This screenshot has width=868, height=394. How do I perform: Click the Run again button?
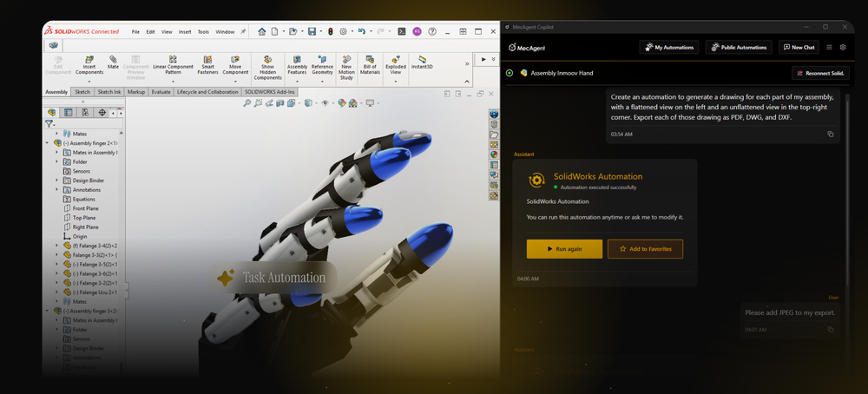564,249
